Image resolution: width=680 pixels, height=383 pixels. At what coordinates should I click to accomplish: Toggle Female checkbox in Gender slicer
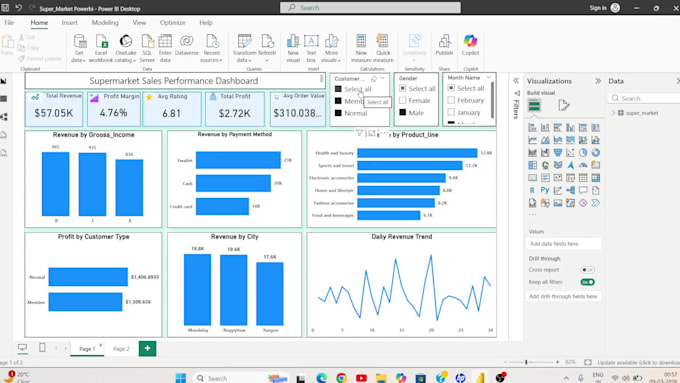(x=402, y=100)
